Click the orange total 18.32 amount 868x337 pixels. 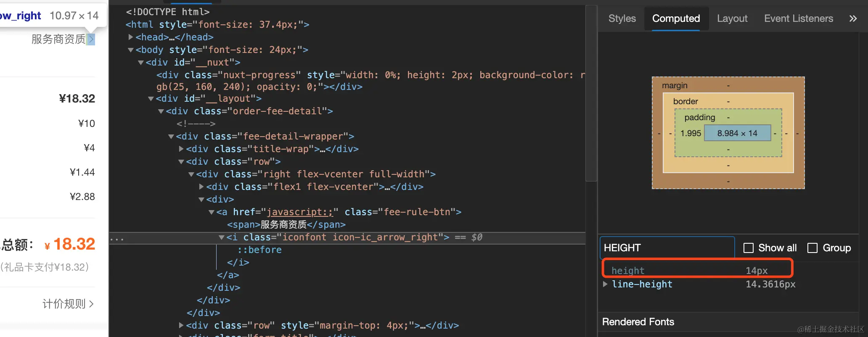pos(74,244)
